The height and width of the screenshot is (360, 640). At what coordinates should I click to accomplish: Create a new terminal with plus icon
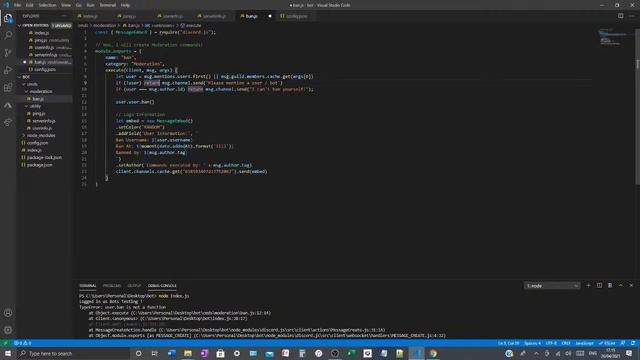click(588, 286)
